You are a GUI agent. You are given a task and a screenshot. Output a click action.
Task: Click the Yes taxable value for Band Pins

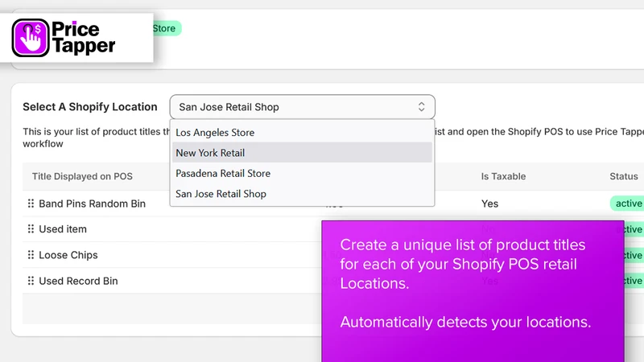coord(490,204)
